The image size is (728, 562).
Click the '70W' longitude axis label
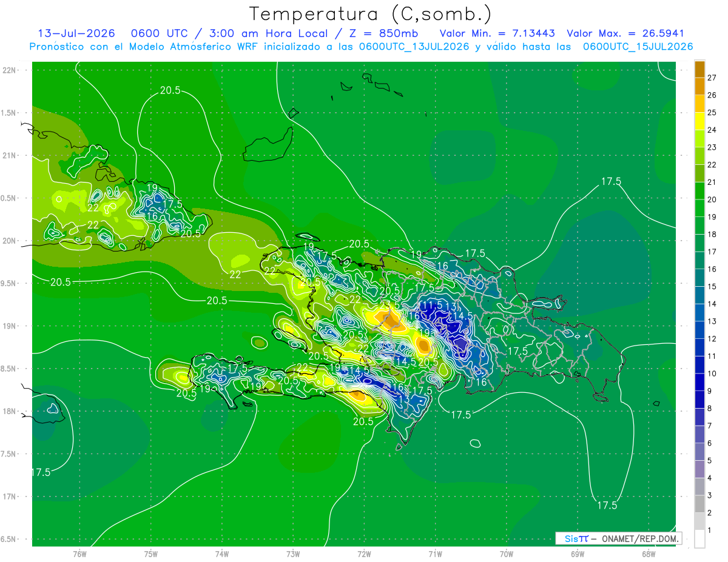point(506,554)
